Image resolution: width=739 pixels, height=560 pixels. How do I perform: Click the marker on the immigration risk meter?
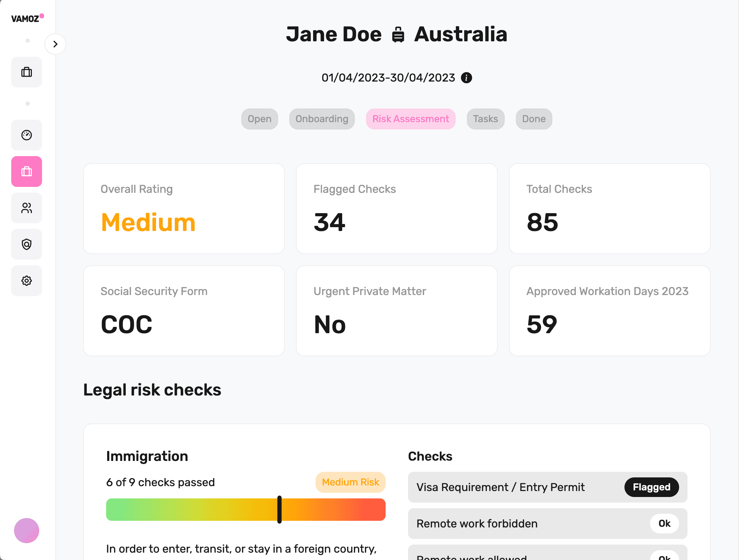point(280,510)
